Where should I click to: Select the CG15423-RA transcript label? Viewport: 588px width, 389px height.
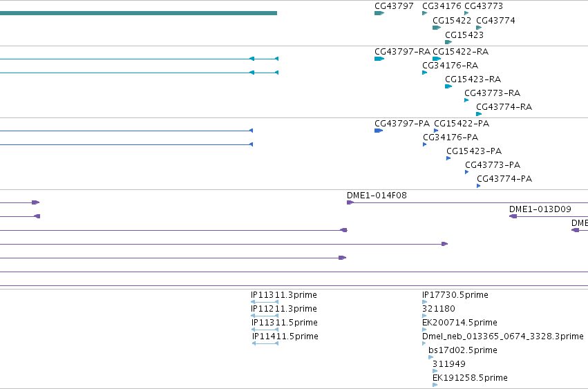click(473, 79)
